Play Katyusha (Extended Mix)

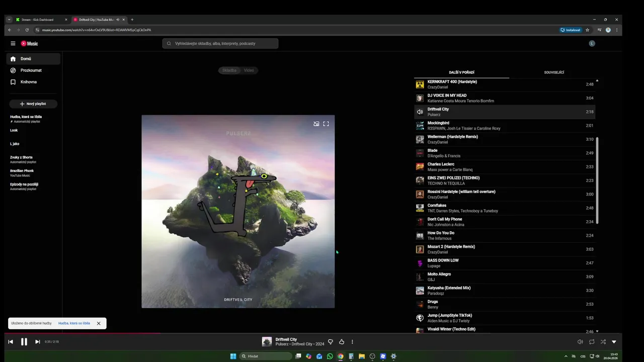tap(505, 291)
